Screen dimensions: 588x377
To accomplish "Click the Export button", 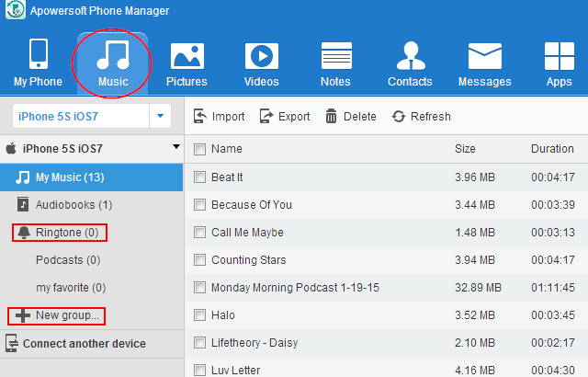I will point(285,117).
